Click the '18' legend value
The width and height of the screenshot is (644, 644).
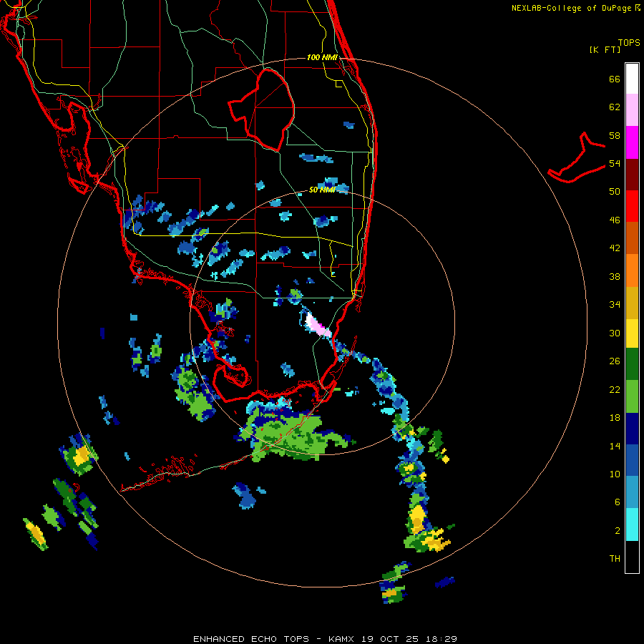click(x=615, y=418)
